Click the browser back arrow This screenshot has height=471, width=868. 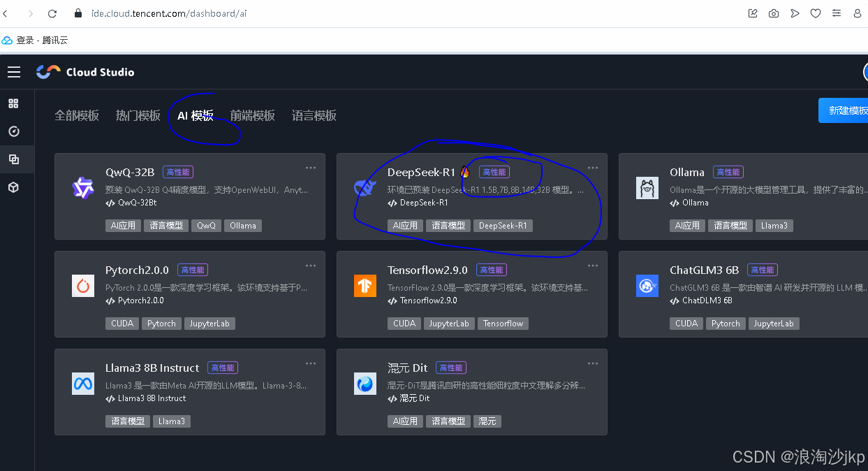(6, 13)
